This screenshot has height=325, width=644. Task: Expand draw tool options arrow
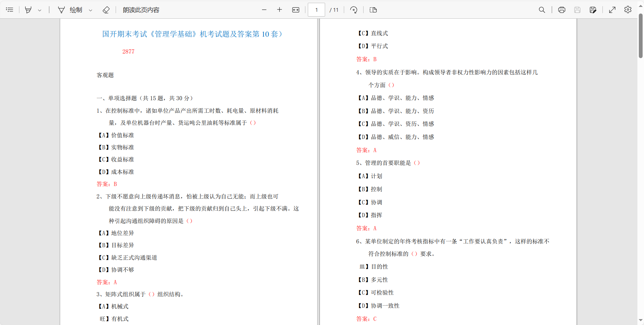[x=91, y=10]
